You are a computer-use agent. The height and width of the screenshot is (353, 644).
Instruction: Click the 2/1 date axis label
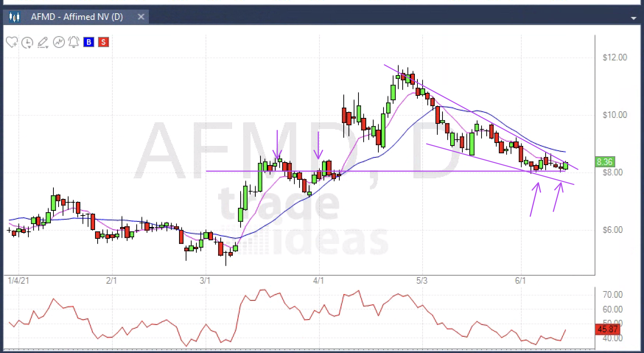click(x=111, y=281)
